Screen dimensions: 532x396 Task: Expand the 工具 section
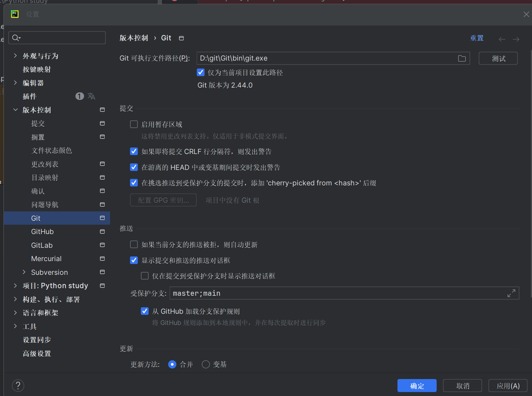point(15,326)
